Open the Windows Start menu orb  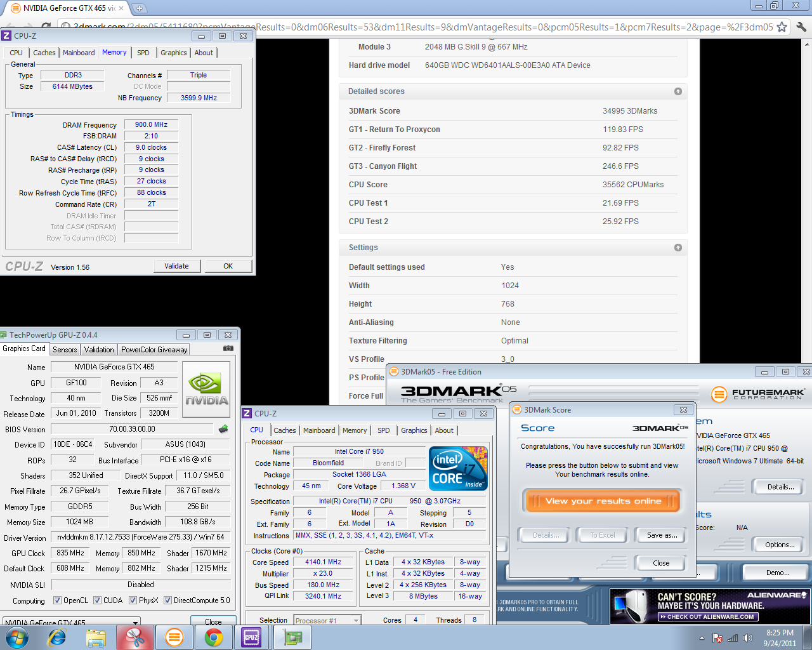click(x=16, y=637)
